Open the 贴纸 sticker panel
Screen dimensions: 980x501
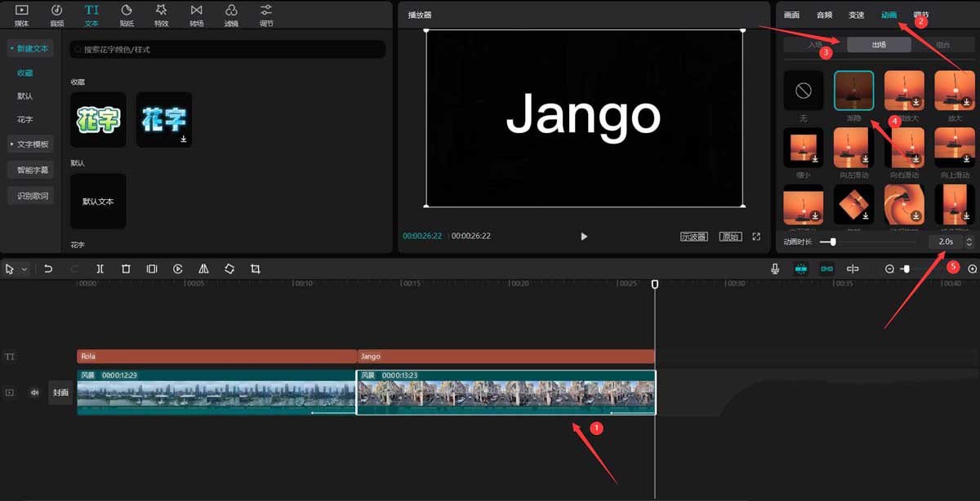[127, 14]
